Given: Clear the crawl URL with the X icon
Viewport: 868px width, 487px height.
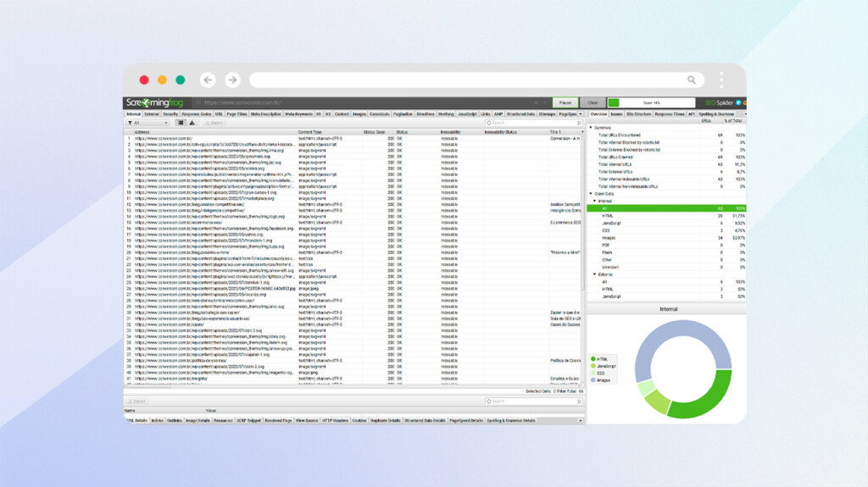Looking at the screenshot, I should tap(536, 103).
